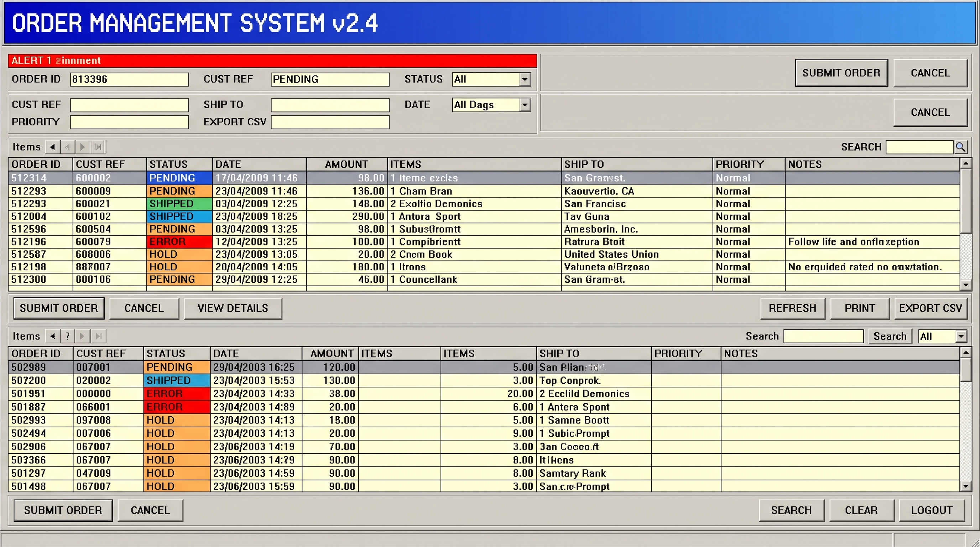Click bottom-left SUBMIT ORDER button
The width and height of the screenshot is (980, 547).
click(x=63, y=510)
